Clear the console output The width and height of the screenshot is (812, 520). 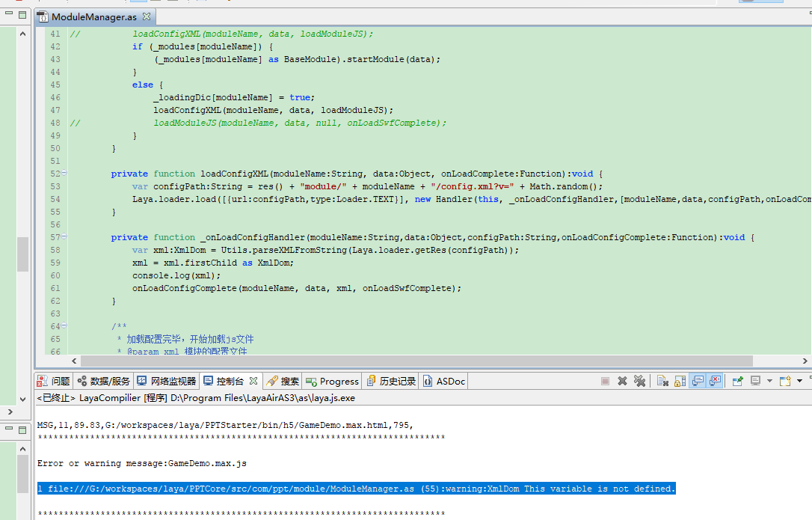pyautogui.click(x=662, y=381)
